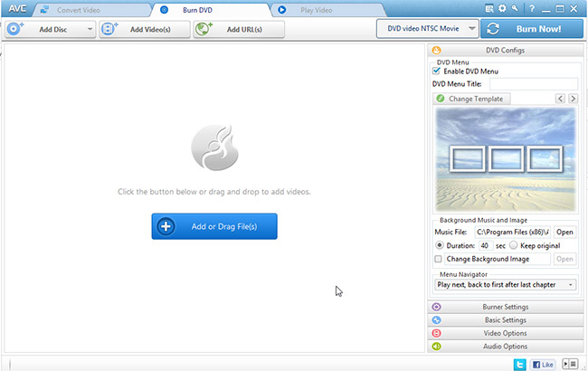
Task: Click the Facebook Like button
Action: pyautogui.click(x=543, y=363)
